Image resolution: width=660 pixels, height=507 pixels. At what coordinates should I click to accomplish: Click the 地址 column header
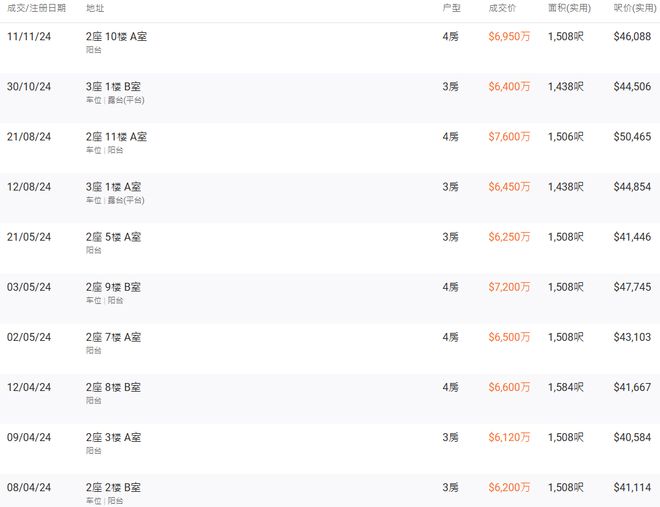click(x=95, y=8)
